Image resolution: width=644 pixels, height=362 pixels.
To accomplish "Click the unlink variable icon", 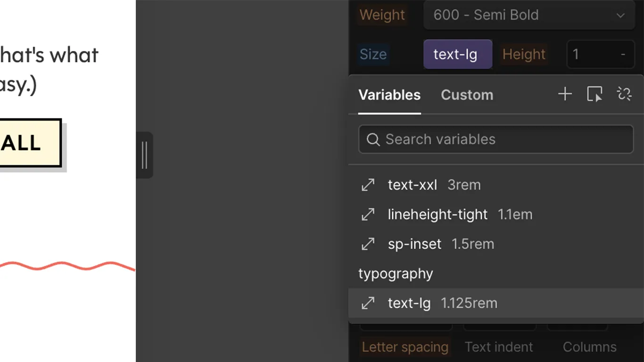I will tap(624, 94).
